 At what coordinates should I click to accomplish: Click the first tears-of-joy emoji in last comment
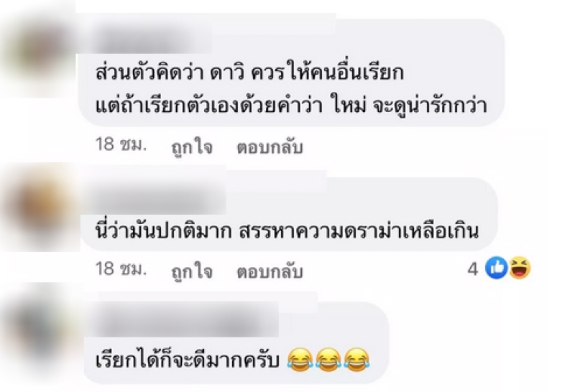(300, 360)
